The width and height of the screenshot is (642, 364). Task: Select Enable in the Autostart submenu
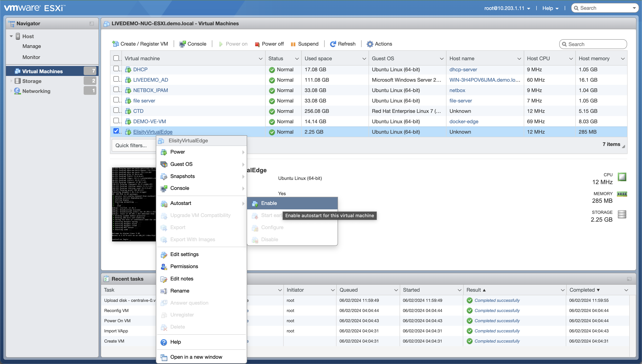point(269,203)
